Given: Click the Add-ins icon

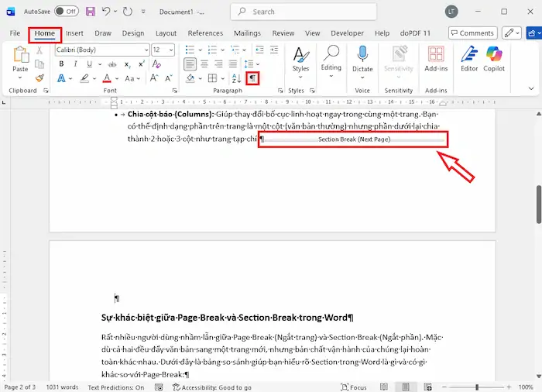Looking at the screenshot, I should click(x=437, y=58).
